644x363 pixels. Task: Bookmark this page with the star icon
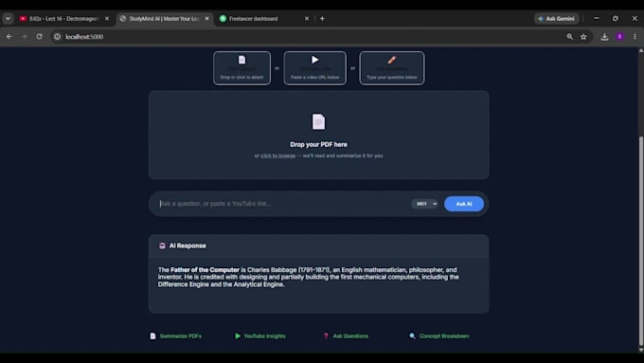[x=583, y=37]
